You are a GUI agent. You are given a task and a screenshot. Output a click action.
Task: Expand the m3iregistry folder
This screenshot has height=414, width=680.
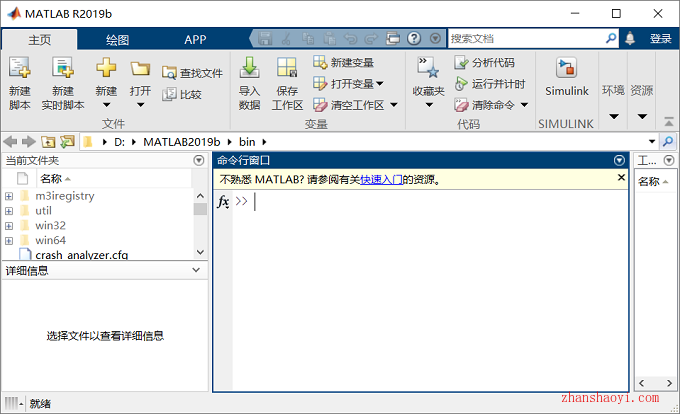pos(9,196)
